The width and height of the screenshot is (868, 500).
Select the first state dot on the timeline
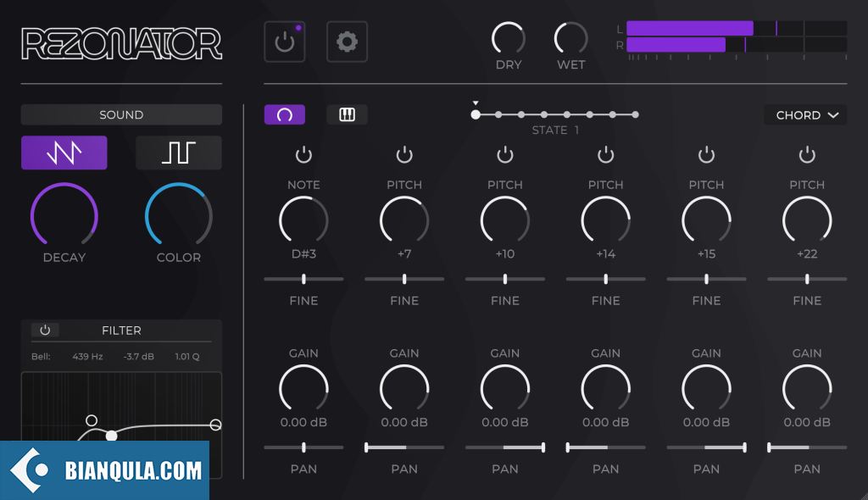pos(476,114)
